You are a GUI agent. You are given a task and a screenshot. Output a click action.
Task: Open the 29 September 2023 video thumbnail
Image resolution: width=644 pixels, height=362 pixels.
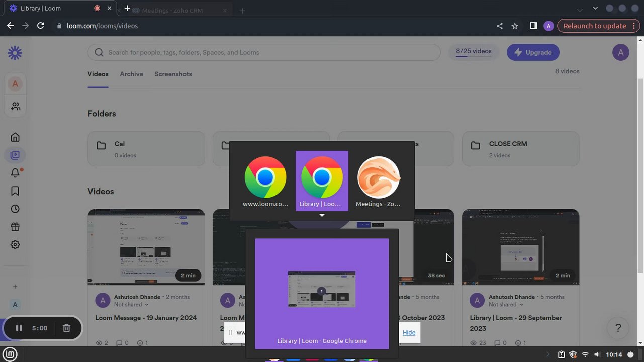coord(520,247)
